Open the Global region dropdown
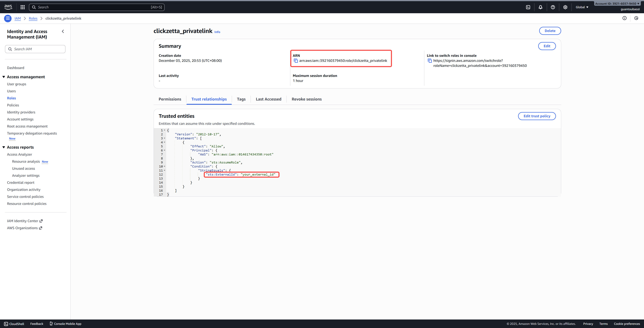Viewport: 644px width, 328px height. point(582,7)
